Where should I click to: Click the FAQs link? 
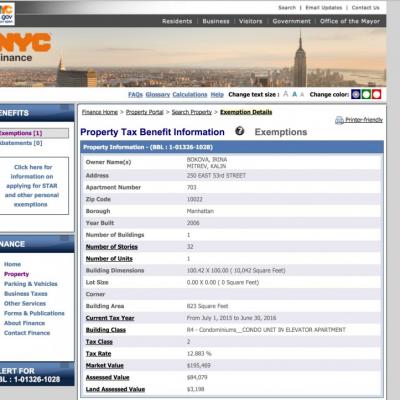click(135, 95)
